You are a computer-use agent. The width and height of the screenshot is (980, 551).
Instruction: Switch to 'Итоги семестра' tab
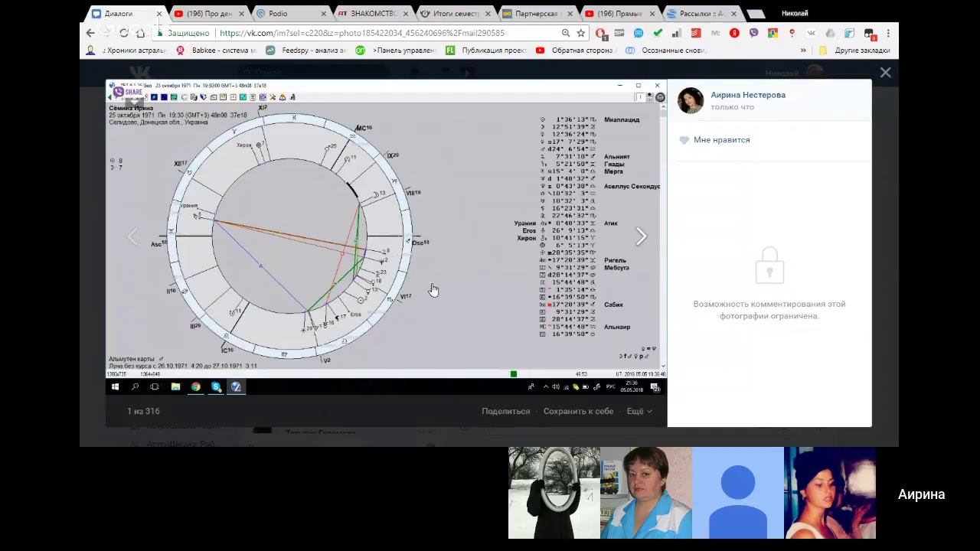pos(456,14)
